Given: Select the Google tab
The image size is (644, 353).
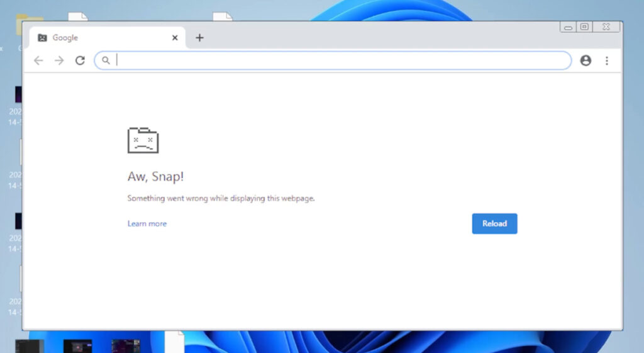Looking at the screenshot, I should [107, 38].
